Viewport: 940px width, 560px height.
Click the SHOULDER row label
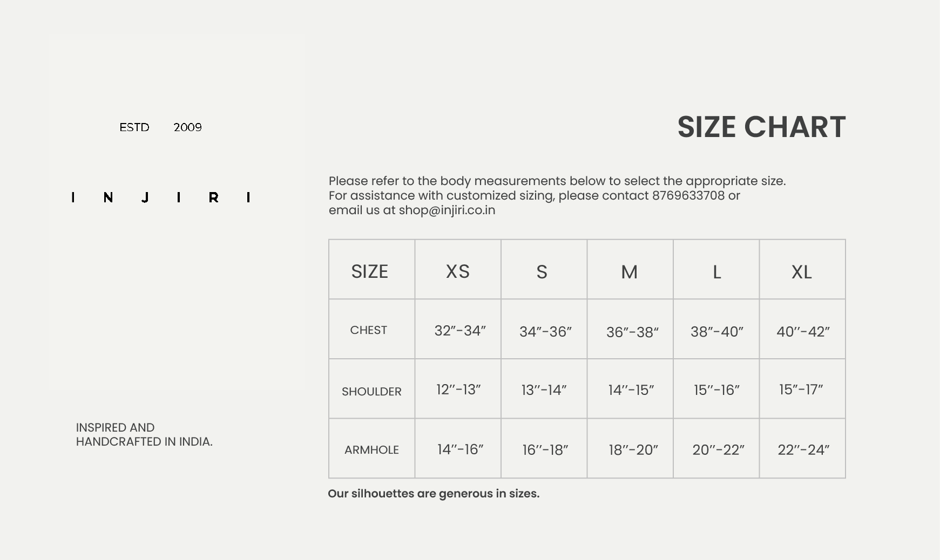tap(371, 392)
